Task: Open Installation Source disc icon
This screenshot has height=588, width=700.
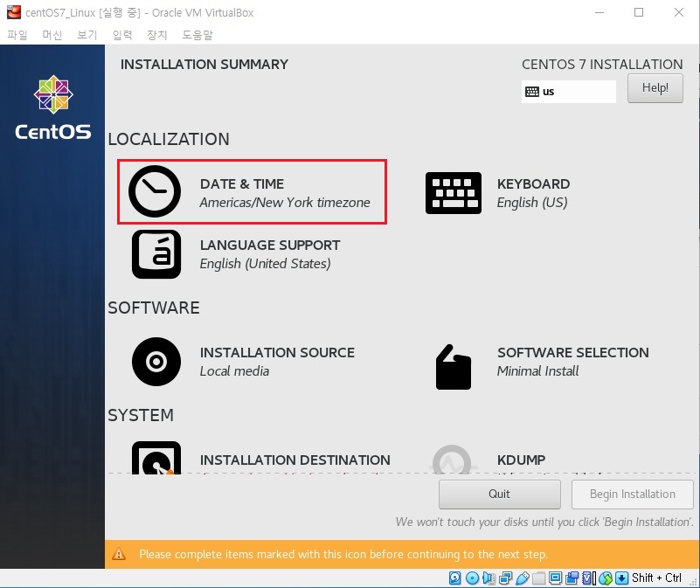Action: click(156, 362)
